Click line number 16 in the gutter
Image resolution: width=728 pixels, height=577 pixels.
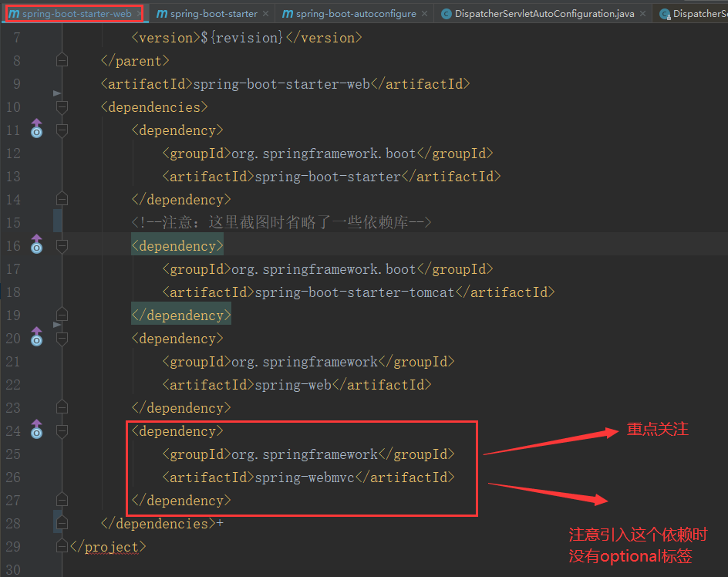pos(13,245)
